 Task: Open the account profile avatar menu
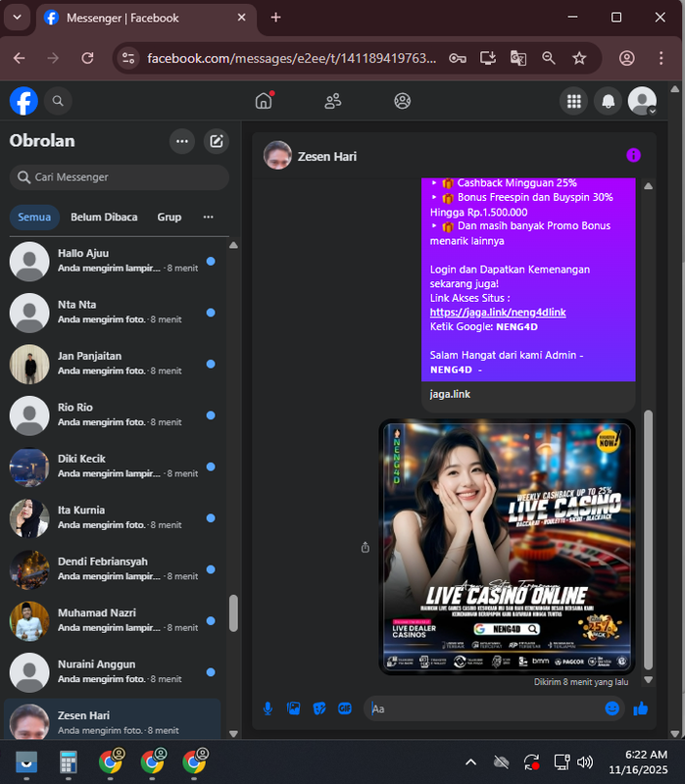(643, 101)
